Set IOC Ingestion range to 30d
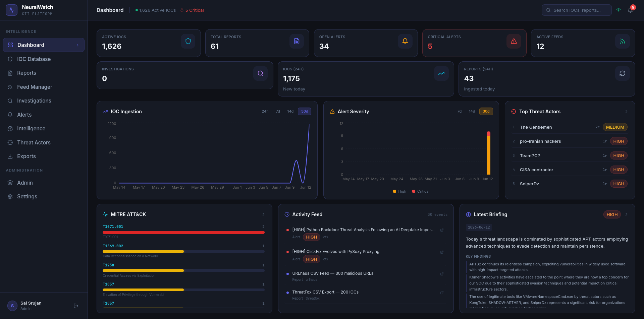644x319 pixels. pos(305,111)
